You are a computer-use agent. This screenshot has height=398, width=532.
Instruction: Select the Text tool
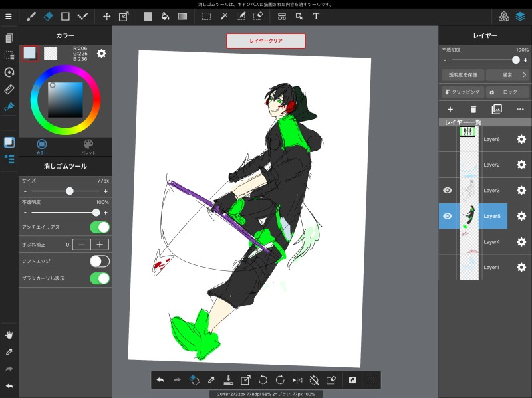[316, 16]
